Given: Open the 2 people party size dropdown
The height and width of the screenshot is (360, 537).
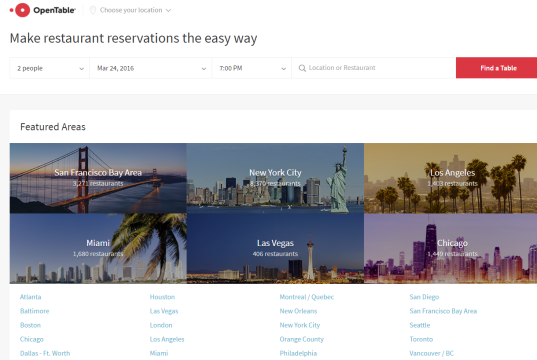Looking at the screenshot, I should click(50, 68).
